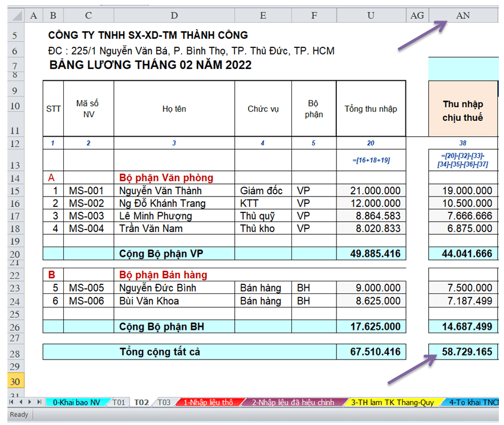504x425 pixels.
Task: Select column AN header
Action: (x=463, y=15)
